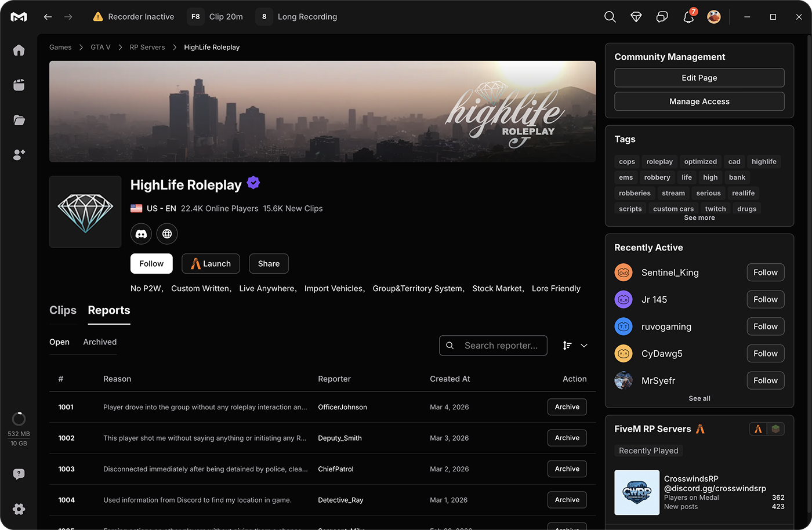
Task: Follow the HighLife Roleplay server
Action: 151,263
